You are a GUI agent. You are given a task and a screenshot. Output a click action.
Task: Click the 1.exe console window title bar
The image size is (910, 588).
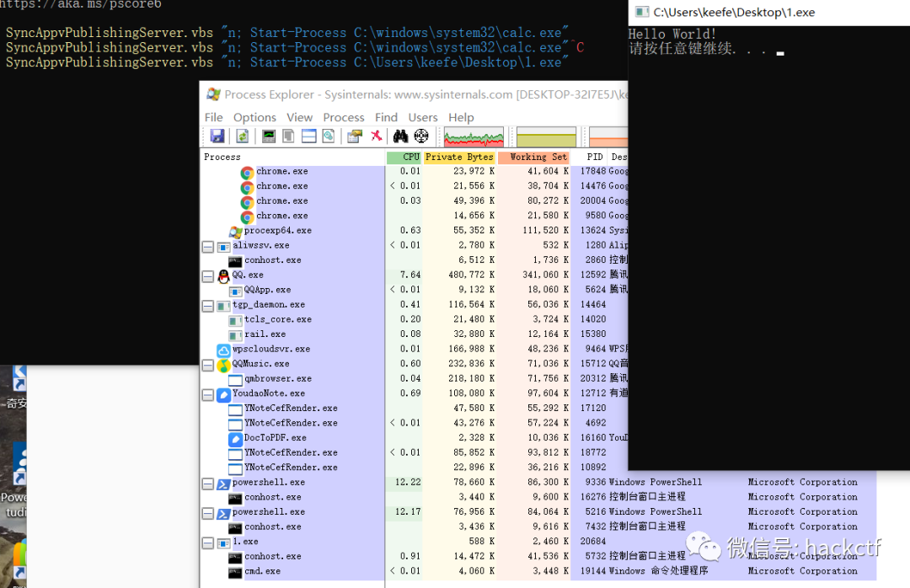[769, 13]
